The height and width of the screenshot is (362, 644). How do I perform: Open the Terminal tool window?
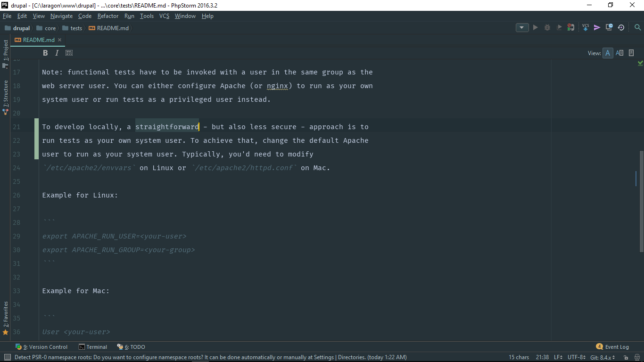93,347
